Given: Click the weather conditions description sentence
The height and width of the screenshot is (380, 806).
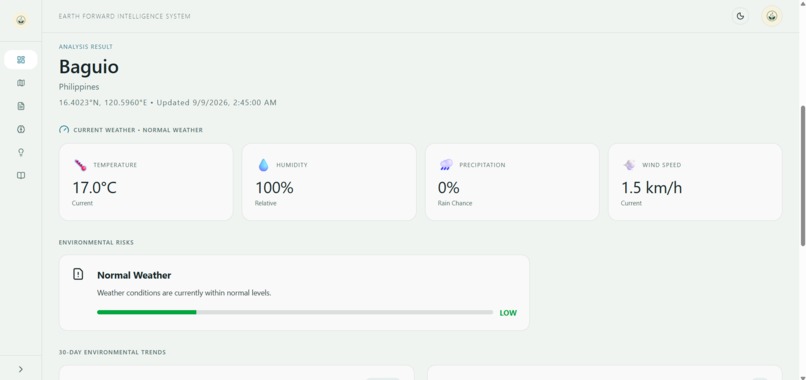Looking at the screenshot, I should (x=184, y=293).
